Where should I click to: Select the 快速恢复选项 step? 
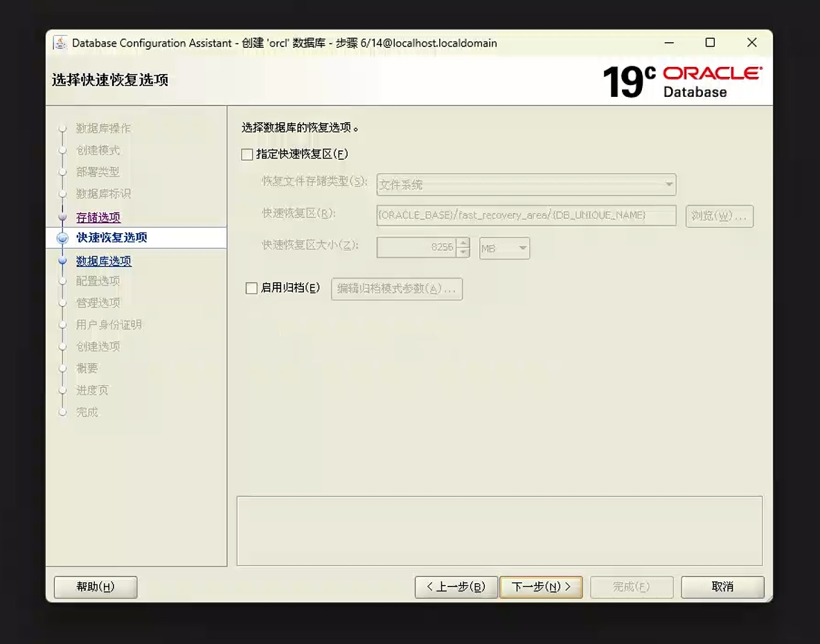(112, 238)
